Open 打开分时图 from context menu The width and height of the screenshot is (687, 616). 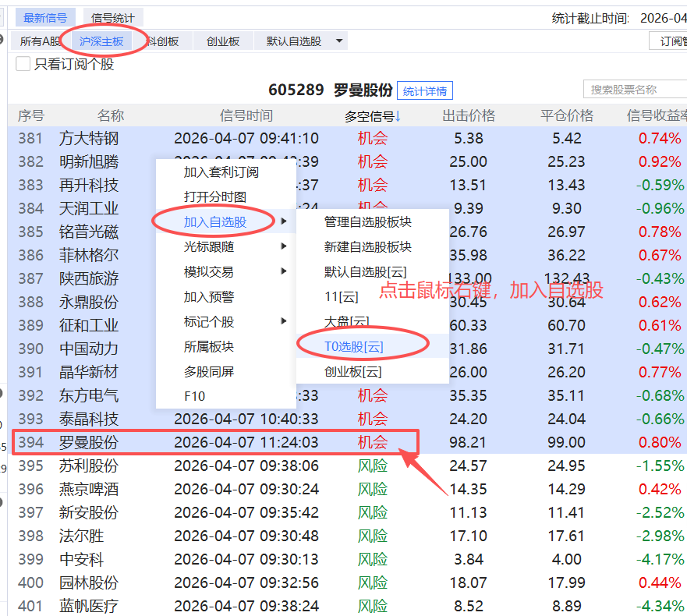(x=214, y=197)
